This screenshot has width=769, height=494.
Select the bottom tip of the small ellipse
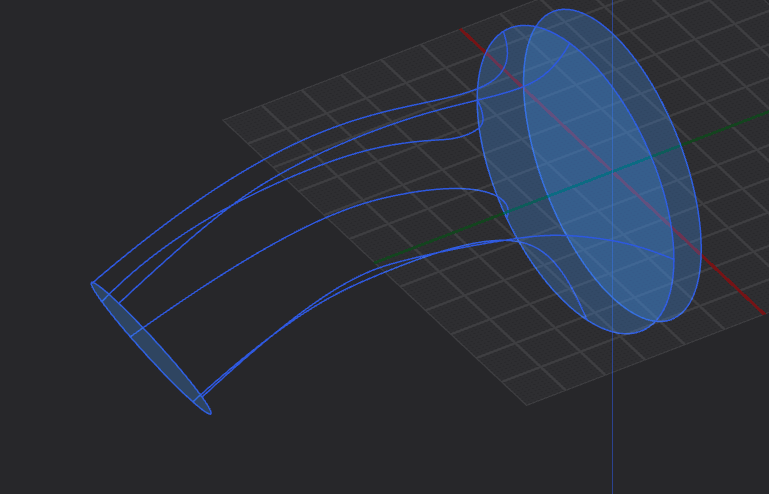tap(208, 411)
